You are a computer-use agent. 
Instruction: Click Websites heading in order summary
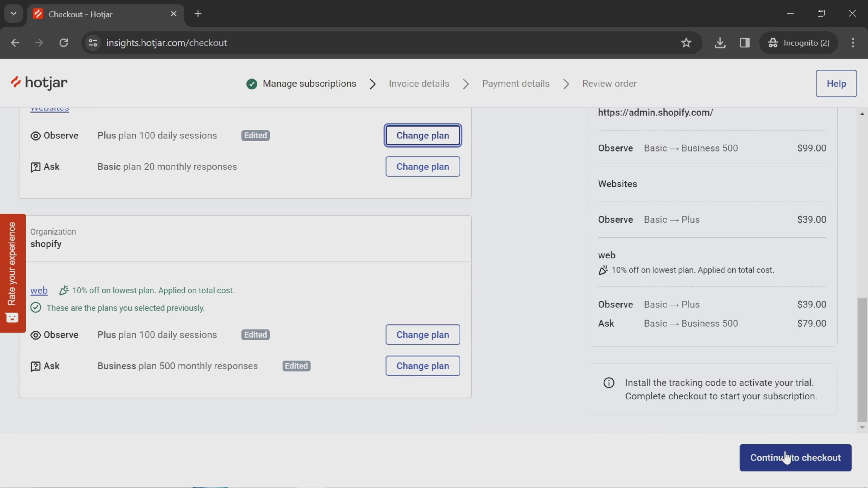coord(617,184)
